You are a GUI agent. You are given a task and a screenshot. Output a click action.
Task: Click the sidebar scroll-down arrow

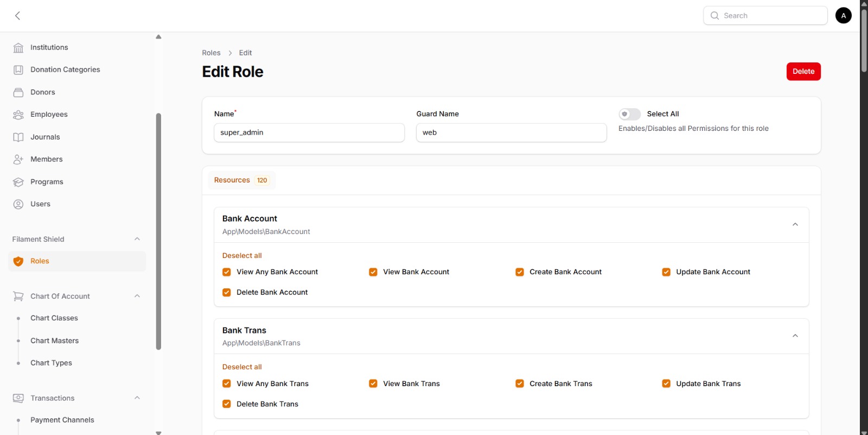coord(158,432)
